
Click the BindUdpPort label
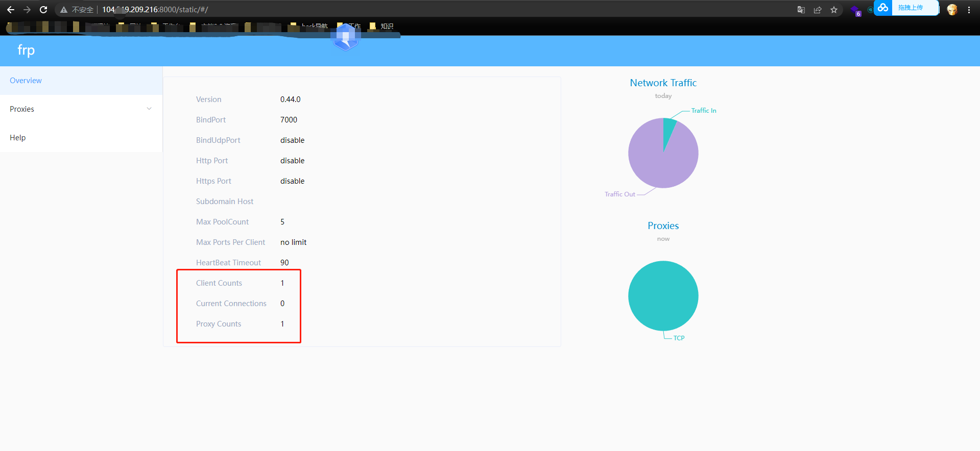point(218,140)
